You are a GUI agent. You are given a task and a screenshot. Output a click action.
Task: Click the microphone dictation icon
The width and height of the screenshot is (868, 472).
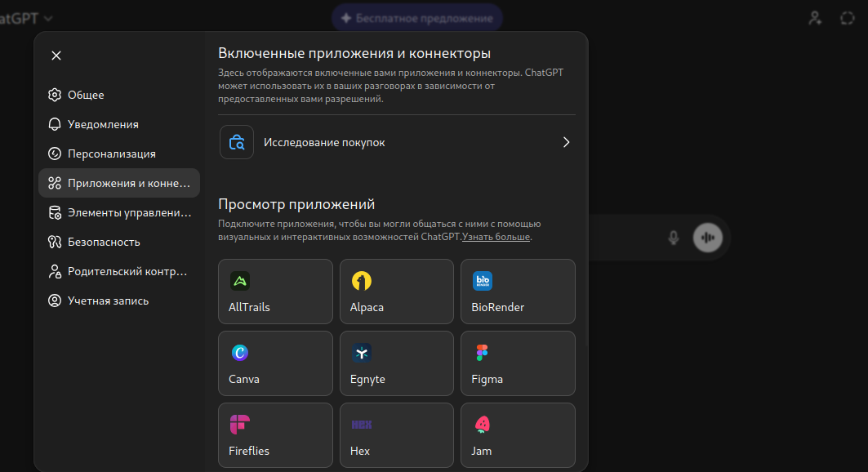coord(674,238)
